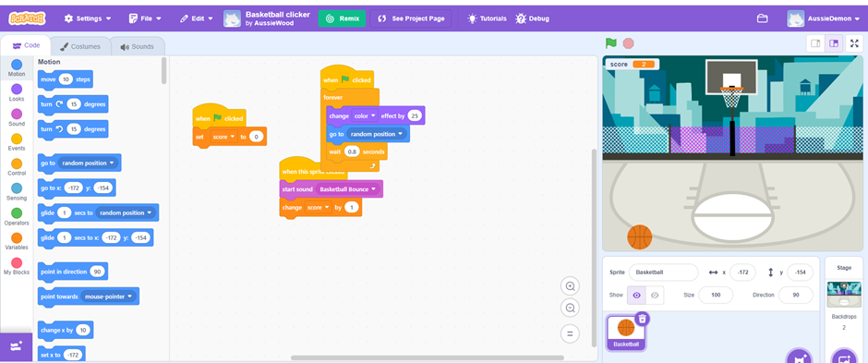Open score dropdown in set score block
Viewport: 868px width, 363px height.
click(x=223, y=136)
